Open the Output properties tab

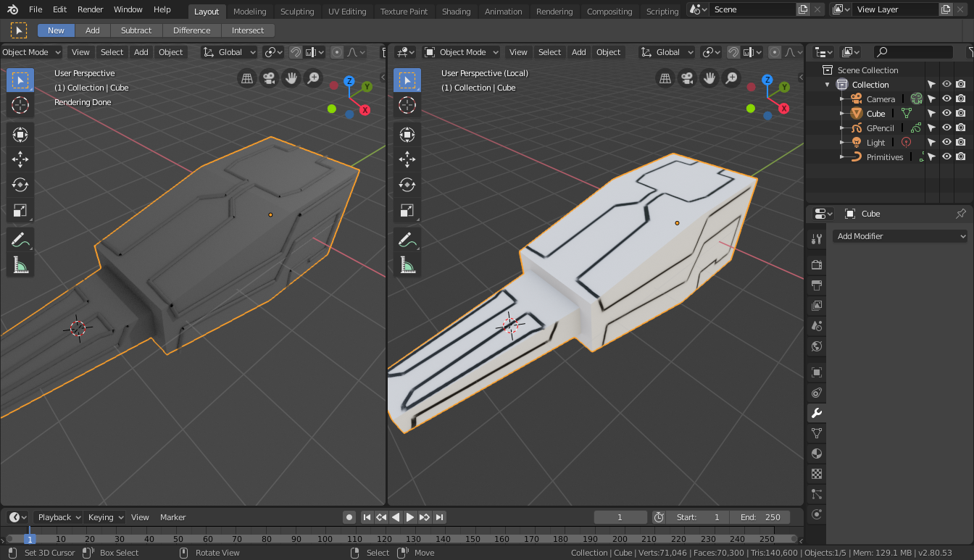[817, 285]
